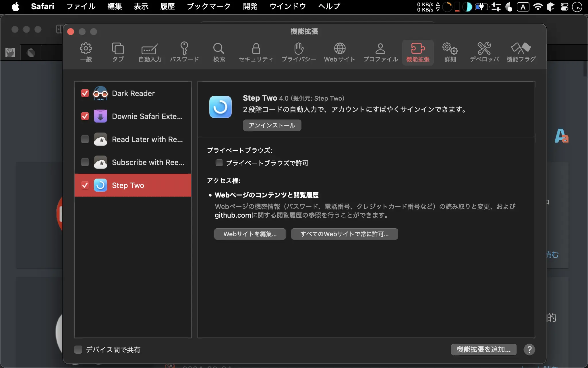Image resolution: width=588 pixels, height=368 pixels.
Task: Disable the Downie Safari Extension checkbox
Action: coord(85,116)
